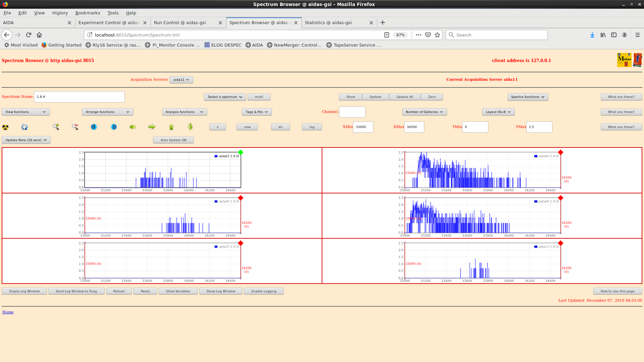Open Layout ID=6 dropdown

click(498, 112)
